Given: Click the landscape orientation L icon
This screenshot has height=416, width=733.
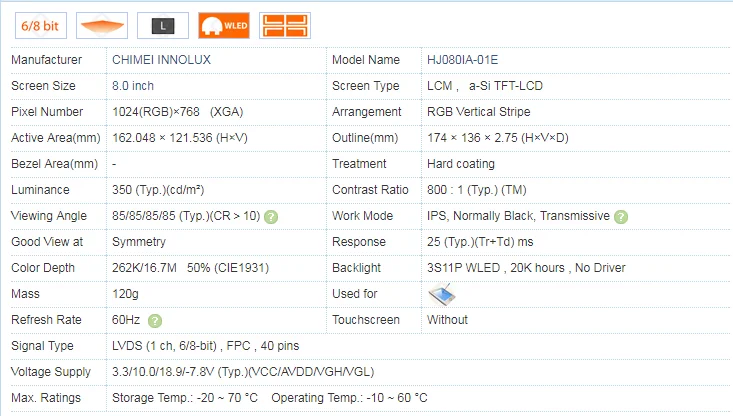Looking at the screenshot, I should click(x=163, y=25).
